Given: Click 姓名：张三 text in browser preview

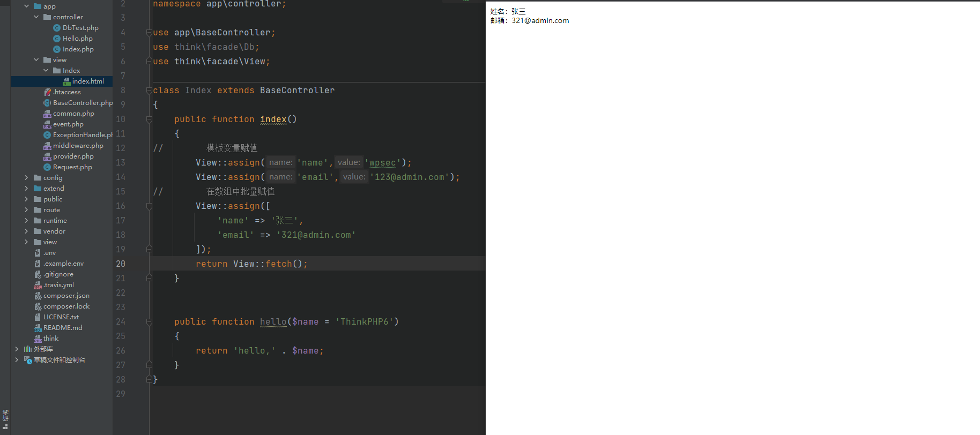Looking at the screenshot, I should (x=508, y=11).
